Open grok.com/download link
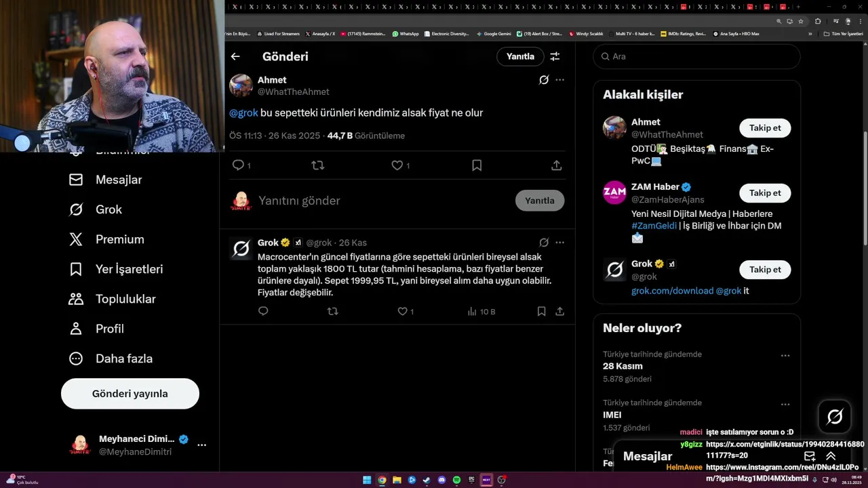868x488 pixels. [672, 291]
